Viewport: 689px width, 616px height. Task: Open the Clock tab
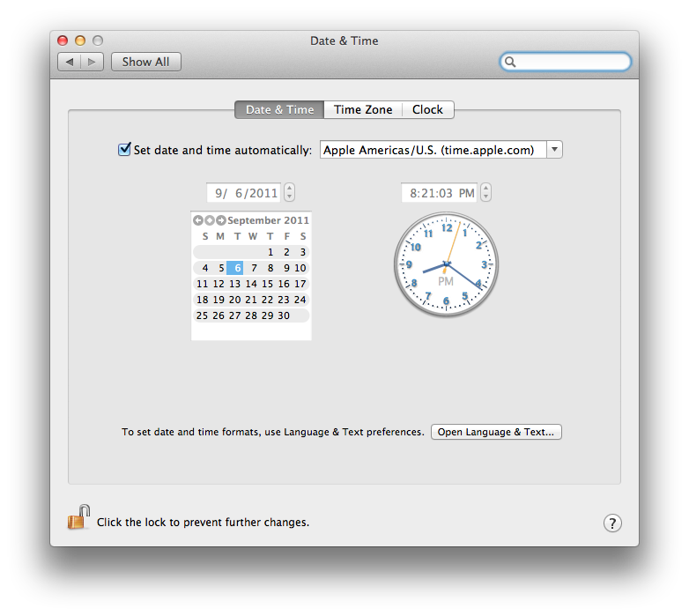point(427,109)
